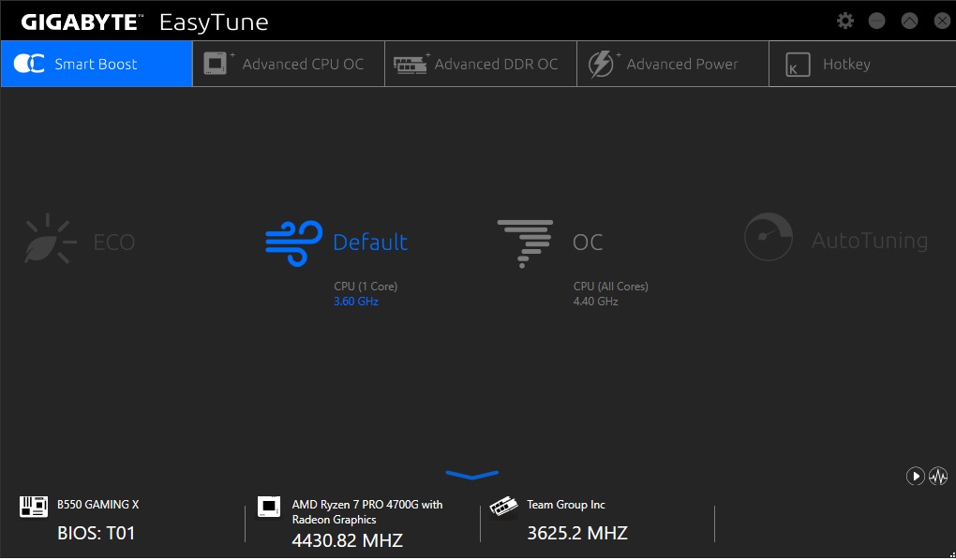The width and height of the screenshot is (956, 560).
Task: Collapse the window with the up-arrow button
Action: (x=908, y=21)
